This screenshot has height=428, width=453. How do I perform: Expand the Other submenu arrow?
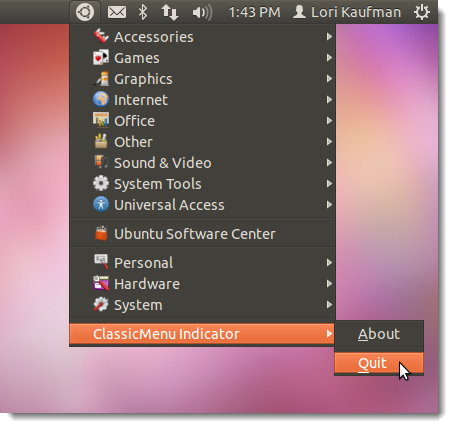coord(329,142)
